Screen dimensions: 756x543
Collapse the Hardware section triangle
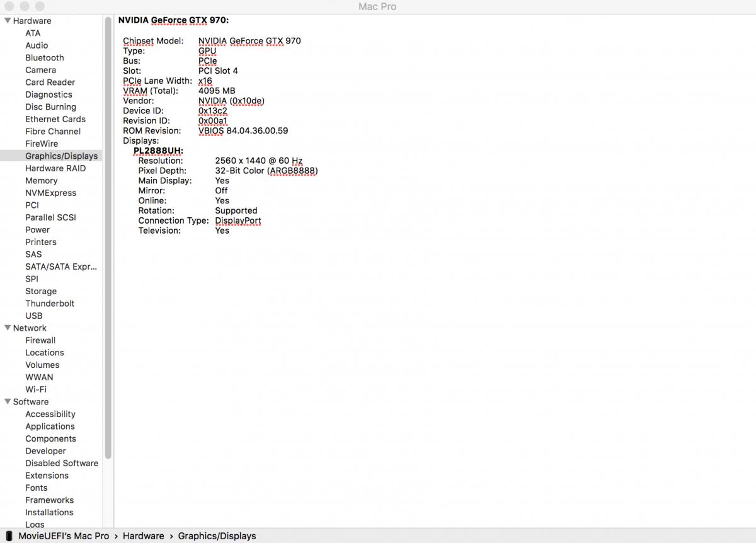pyautogui.click(x=8, y=21)
